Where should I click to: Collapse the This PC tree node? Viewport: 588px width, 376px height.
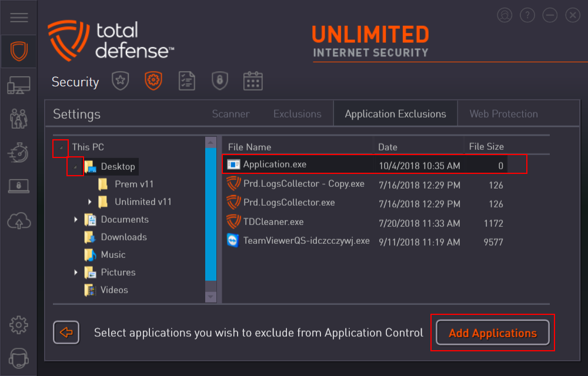coord(61,148)
